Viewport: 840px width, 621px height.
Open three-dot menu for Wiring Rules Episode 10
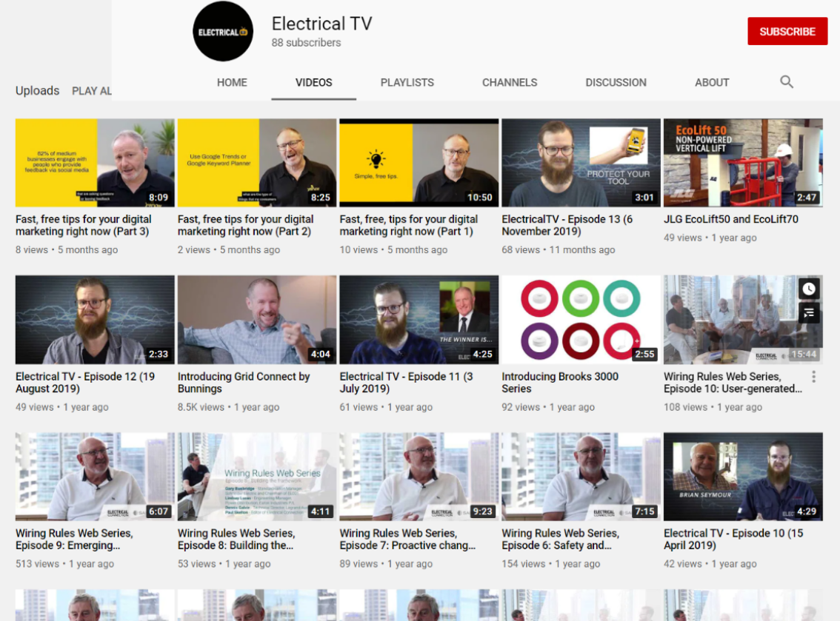click(x=813, y=377)
